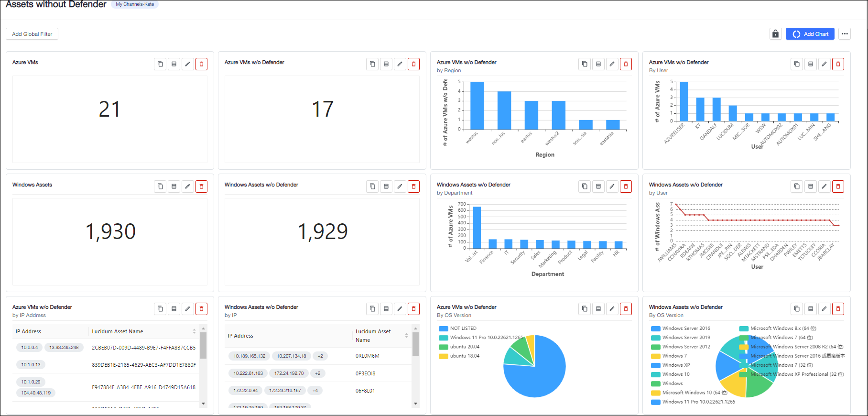The width and height of the screenshot is (868, 416).
Task: Click the 104.40.48.119 IP tag
Action: click(36, 393)
